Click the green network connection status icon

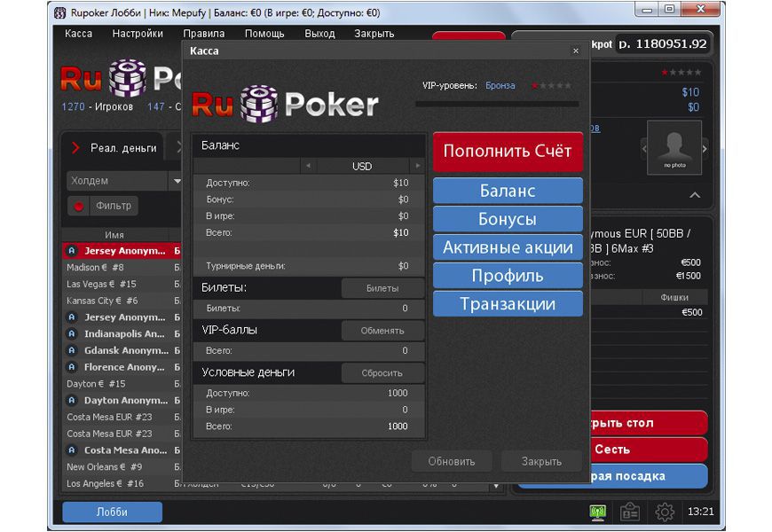pyautogui.click(x=597, y=512)
